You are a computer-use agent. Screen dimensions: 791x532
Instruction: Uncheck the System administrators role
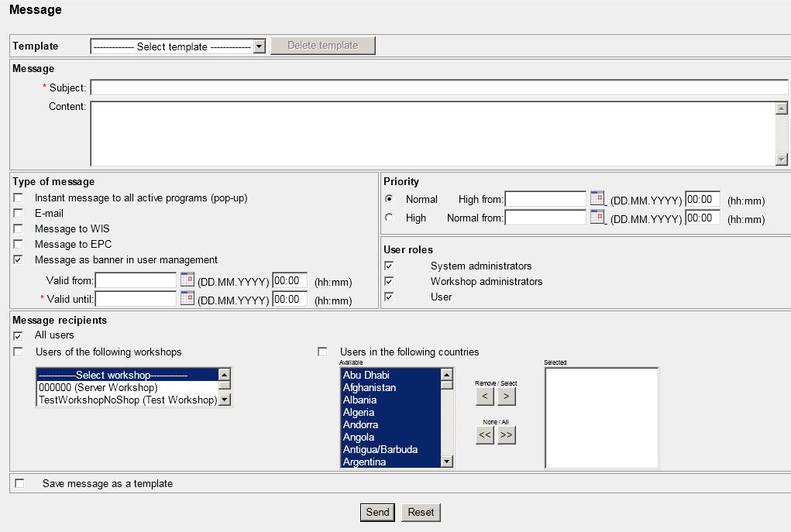tap(389, 266)
